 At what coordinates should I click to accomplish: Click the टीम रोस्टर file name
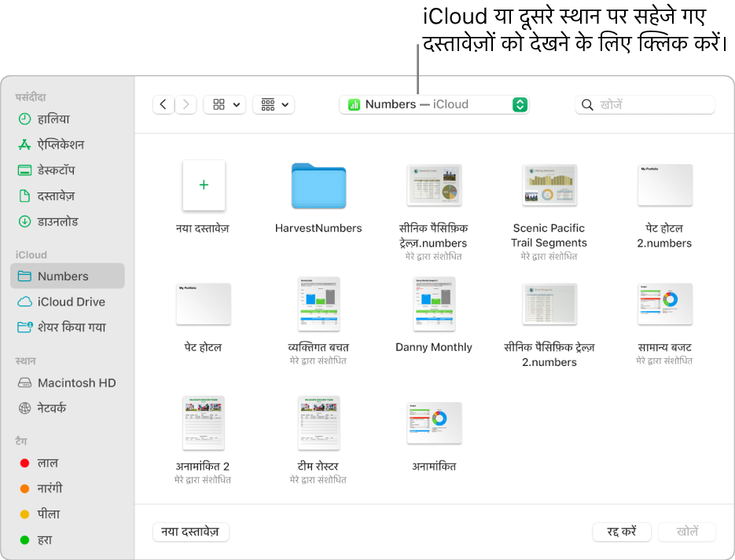pos(318,466)
